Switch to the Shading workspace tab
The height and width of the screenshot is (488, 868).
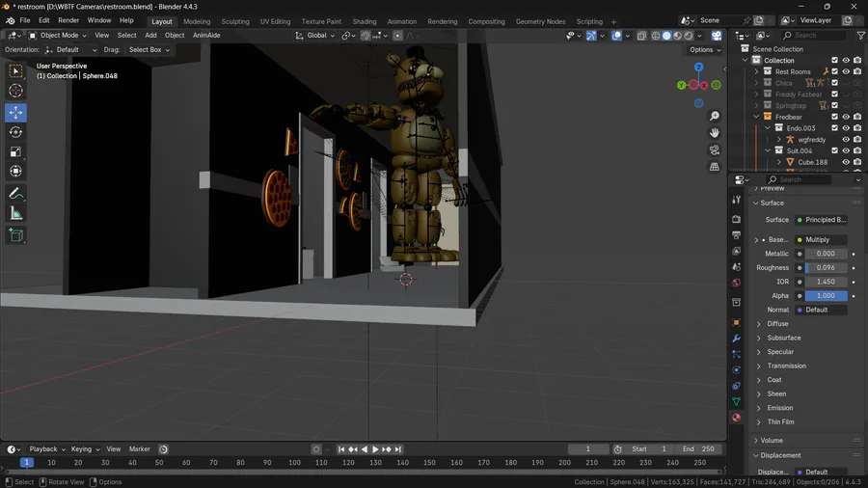pos(365,21)
